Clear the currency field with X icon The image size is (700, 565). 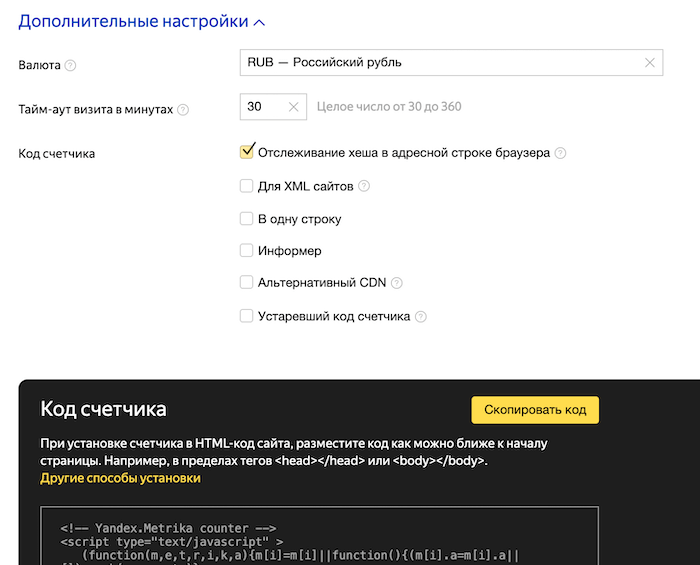(x=650, y=63)
